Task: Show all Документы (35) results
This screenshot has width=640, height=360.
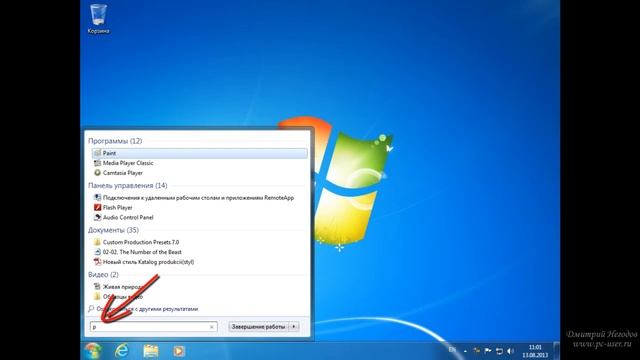Action: coord(113,230)
